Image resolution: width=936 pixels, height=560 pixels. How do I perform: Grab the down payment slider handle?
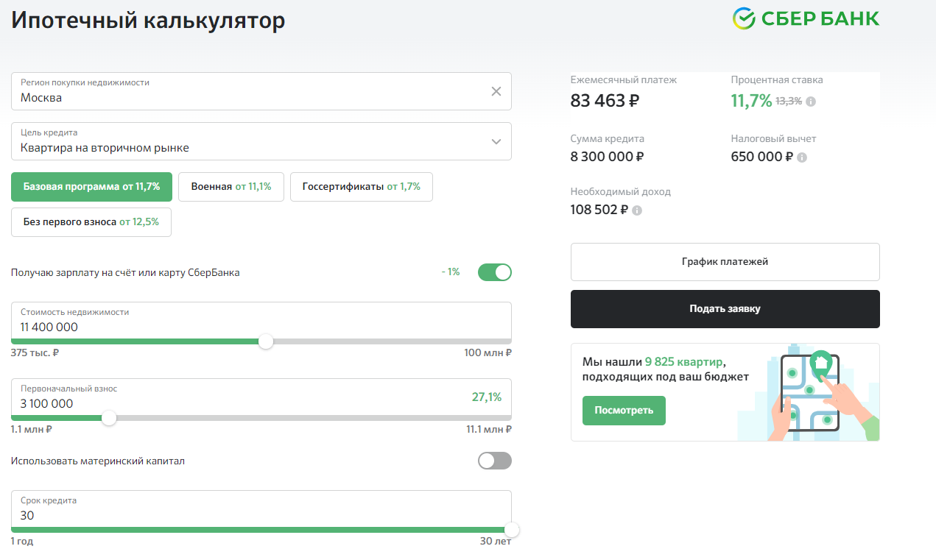pos(109,418)
